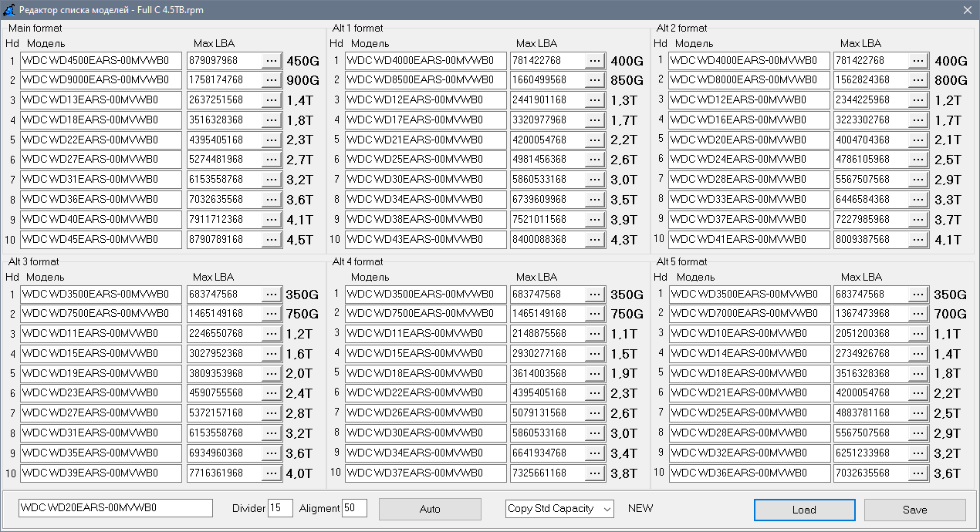
Task: Click the Load button
Action: [804, 510]
